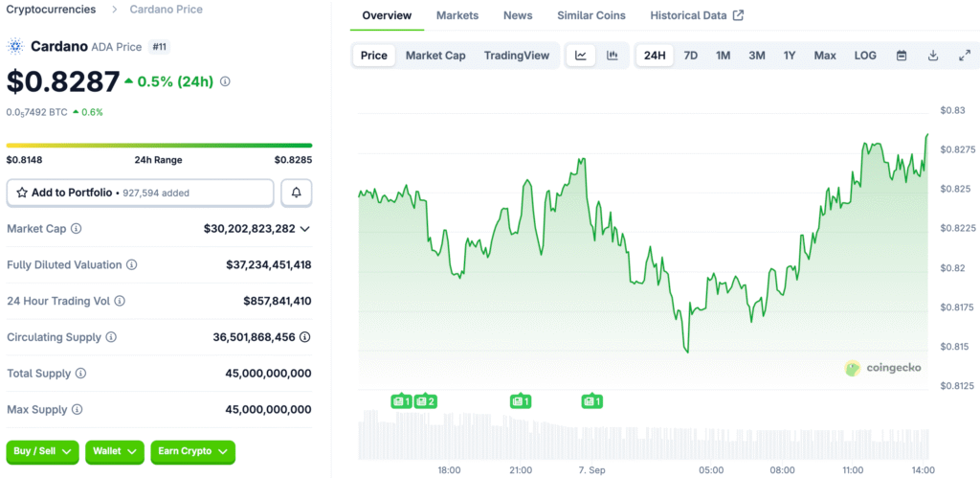Click the $0.8287 current price text

63,81
